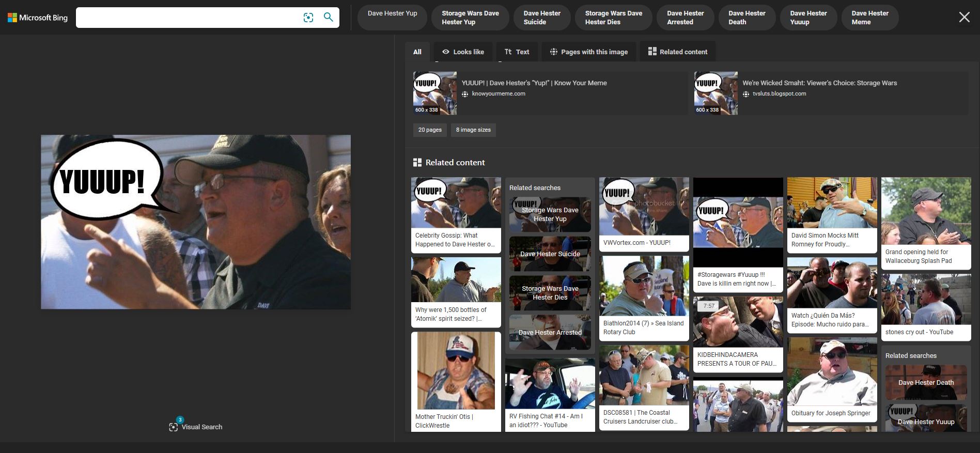Click the magnifying glass search icon
980x453 pixels.
click(x=329, y=17)
